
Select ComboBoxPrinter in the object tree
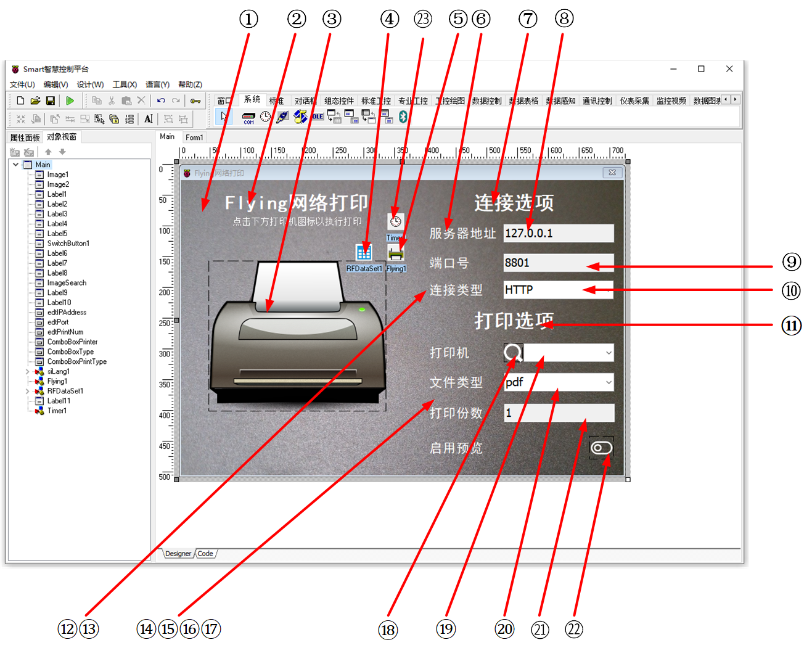72,342
